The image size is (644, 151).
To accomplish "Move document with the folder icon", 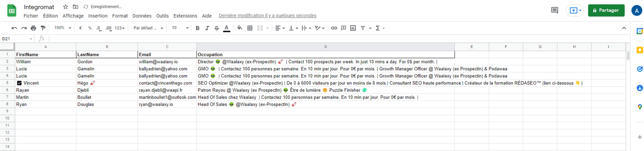I will [75, 7].
